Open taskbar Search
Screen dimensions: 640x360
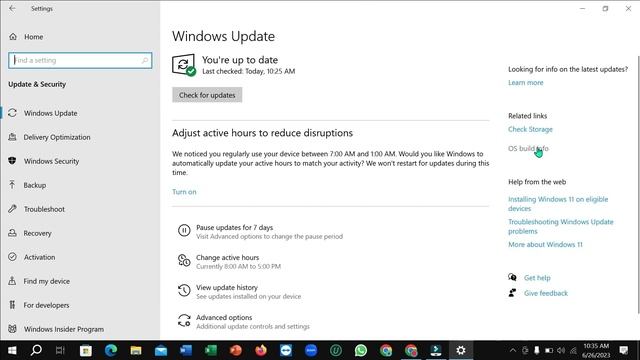36,350
